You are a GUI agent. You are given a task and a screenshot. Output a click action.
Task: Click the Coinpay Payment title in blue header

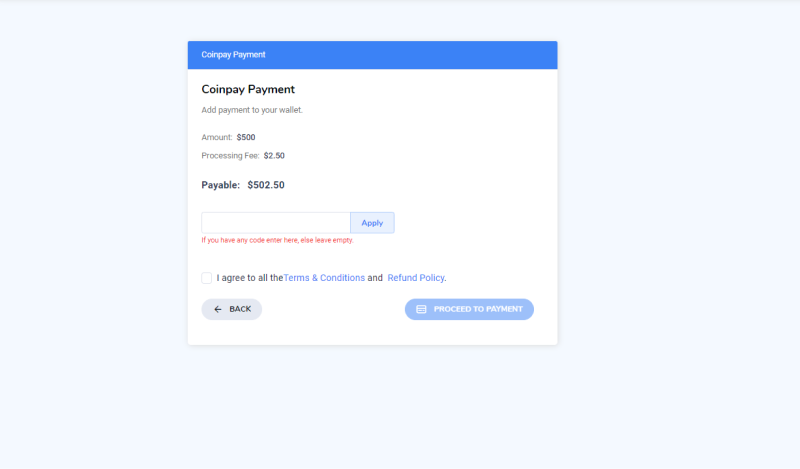(x=233, y=55)
